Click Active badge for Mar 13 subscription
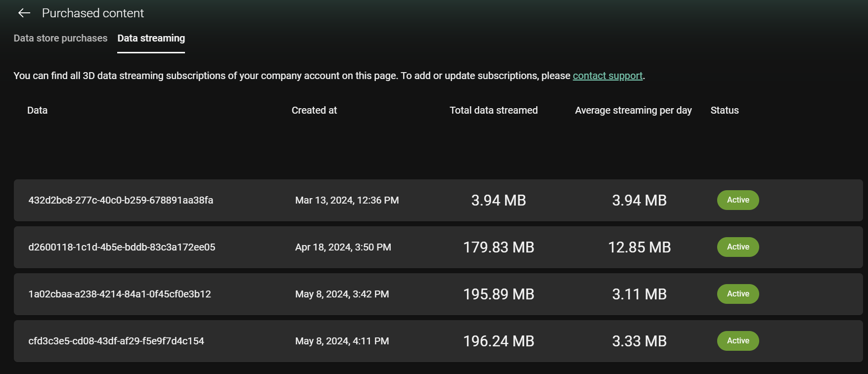Viewport: 868px width, 374px height. pos(737,200)
